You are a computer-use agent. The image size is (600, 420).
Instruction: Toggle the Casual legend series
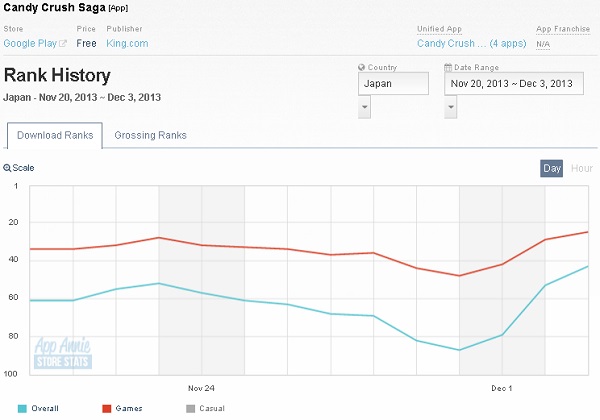coord(205,408)
